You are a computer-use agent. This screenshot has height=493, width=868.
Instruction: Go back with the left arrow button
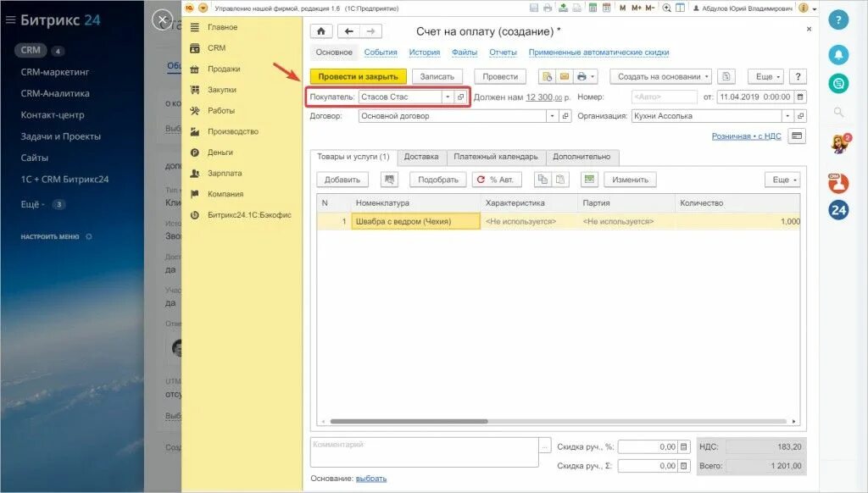[348, 31]
